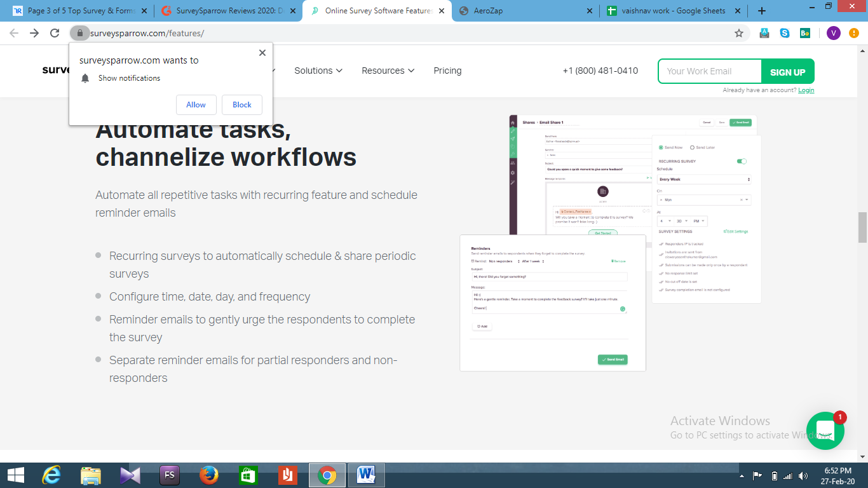The width and height of the screenshot is (868, 488).
Task: Open the Windows Start menu
Action: coord(15,475)
